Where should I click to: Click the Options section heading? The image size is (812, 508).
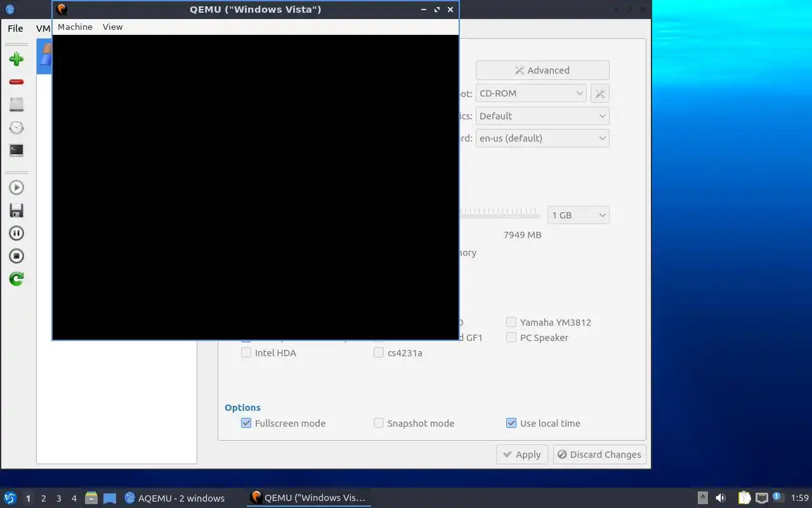[242, 408]
